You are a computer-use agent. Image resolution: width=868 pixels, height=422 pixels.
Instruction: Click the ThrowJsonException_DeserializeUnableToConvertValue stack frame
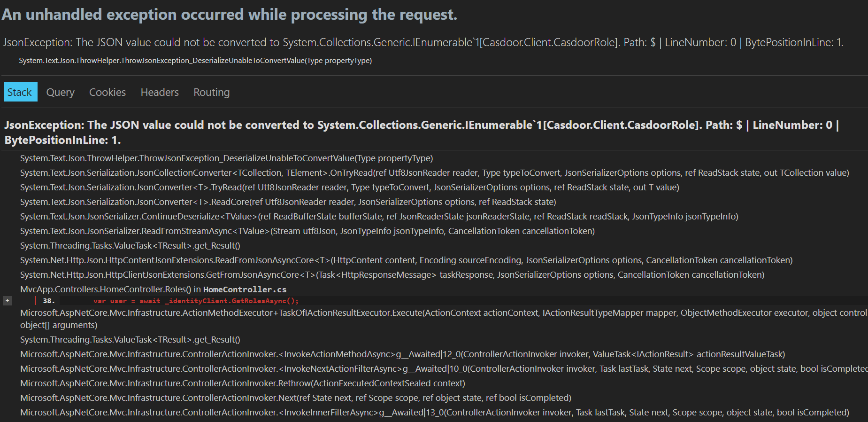coord(226,158)
